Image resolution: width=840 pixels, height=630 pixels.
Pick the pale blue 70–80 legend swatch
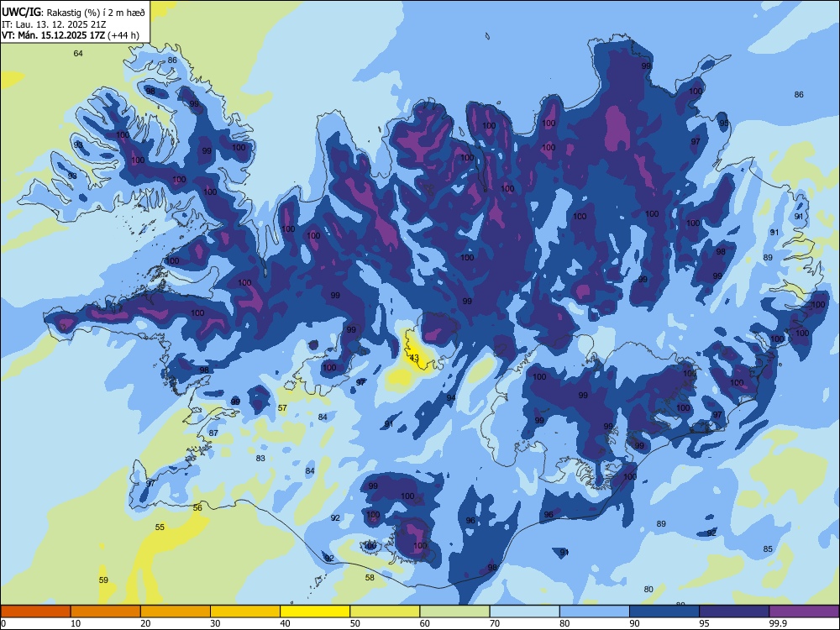tap(524, 612)
